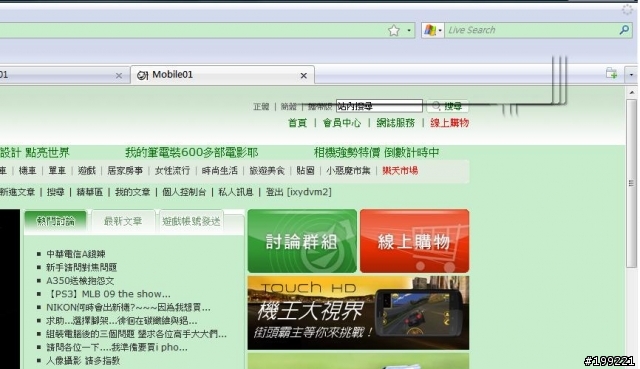The height and width of the screenshot is (369, 640).
Task: Open the red 樂天市場 link
Action: [400, 171]
